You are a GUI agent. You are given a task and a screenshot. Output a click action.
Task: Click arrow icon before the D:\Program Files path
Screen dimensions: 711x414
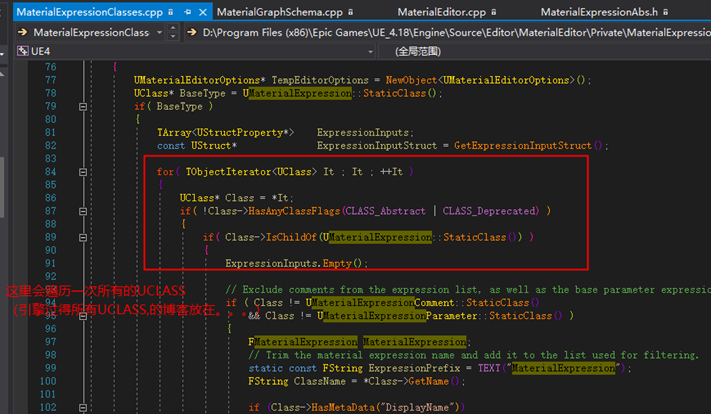coord(192,32)
